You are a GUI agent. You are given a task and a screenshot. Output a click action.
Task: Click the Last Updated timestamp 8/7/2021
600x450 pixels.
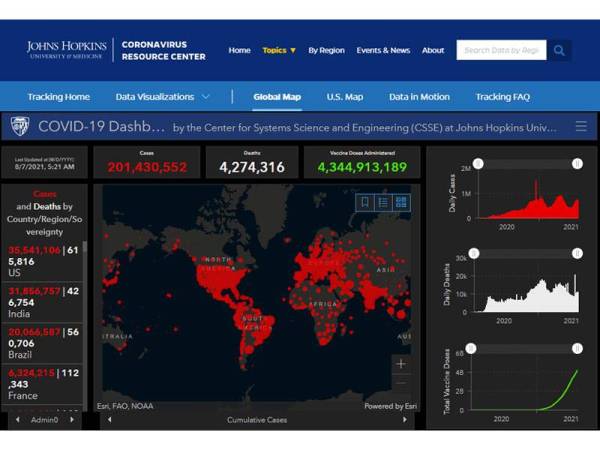click(44, 166)
